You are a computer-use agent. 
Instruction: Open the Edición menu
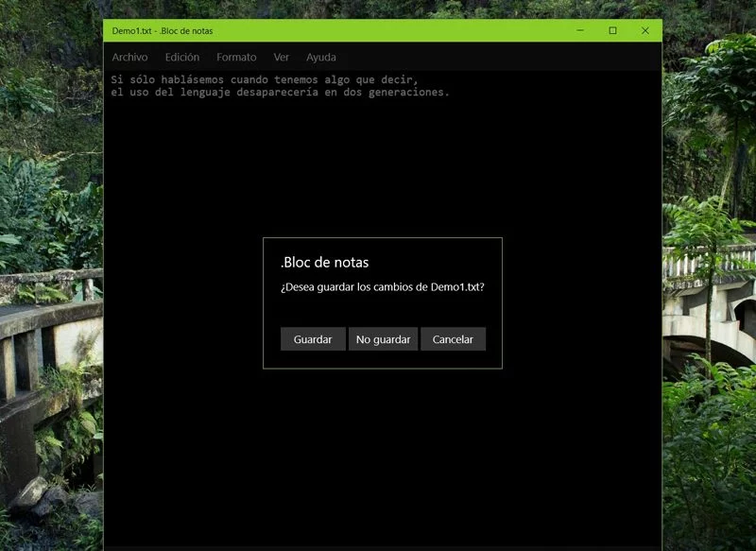[181, 58]
